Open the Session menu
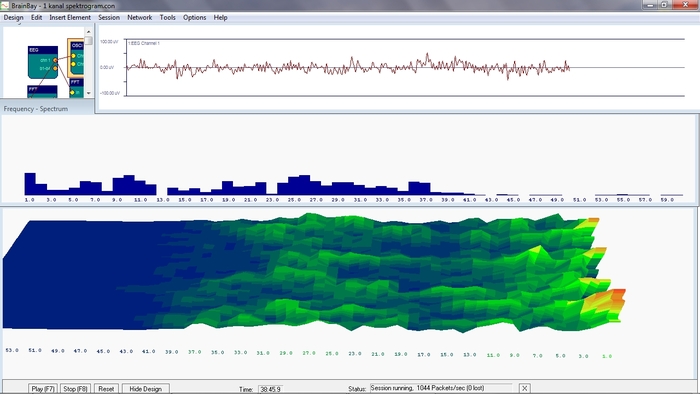The width and height of the screenshot is (700, 394). (109, 17)
